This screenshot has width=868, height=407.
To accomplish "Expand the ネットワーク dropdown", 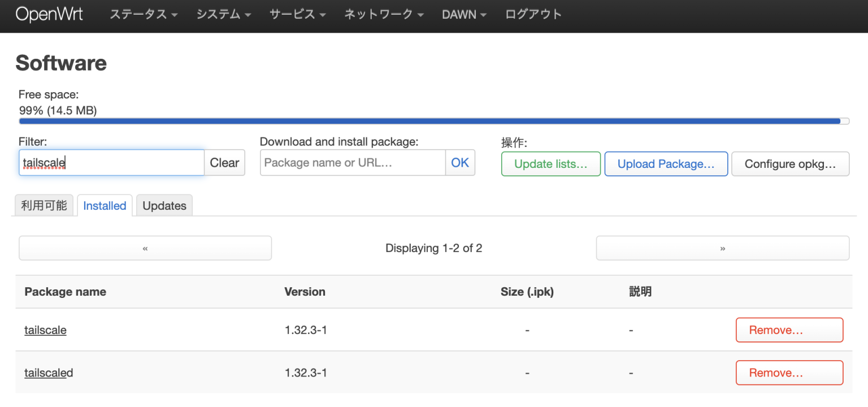I will [x=383, y=14].
